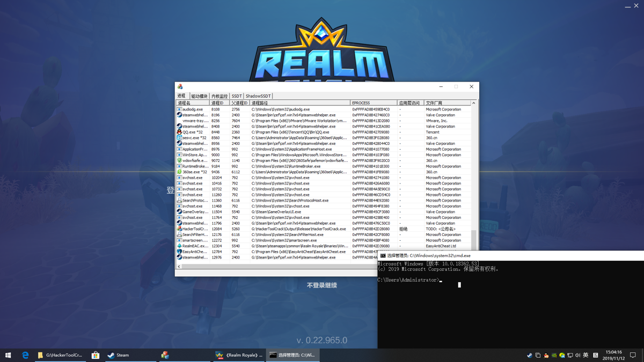Image resolution: width=644 pixels, height=362 pixels.
Task: Click the sesvc.exe process icon
Action: (x=179, y=138)
